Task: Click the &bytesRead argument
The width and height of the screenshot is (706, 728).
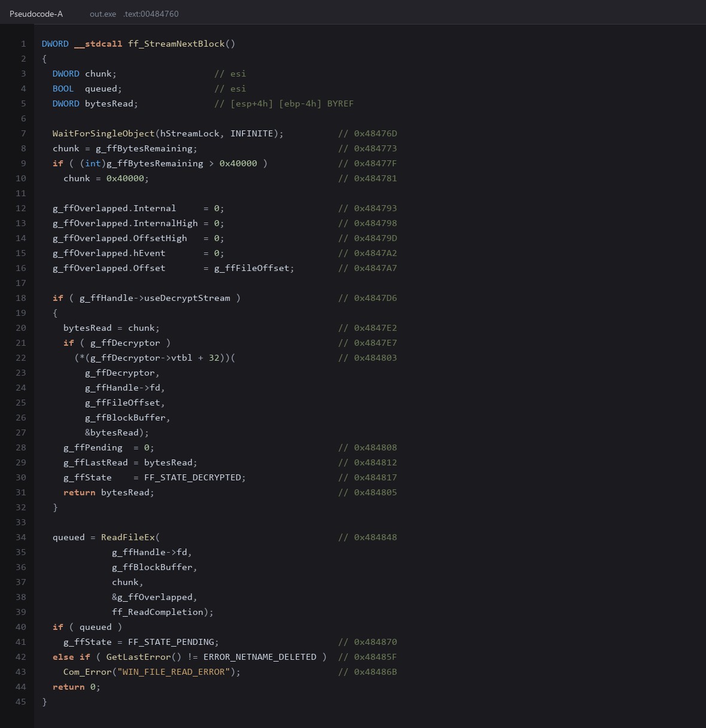Action: (x=112, y=432)
